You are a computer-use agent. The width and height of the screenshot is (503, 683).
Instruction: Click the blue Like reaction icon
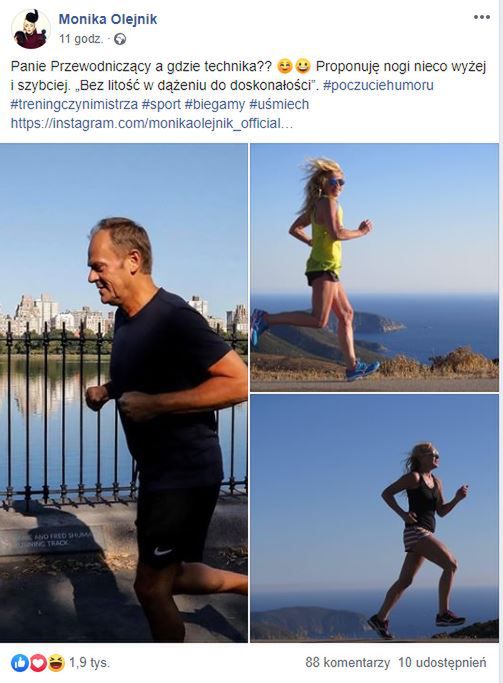click(x=20, y=663)
